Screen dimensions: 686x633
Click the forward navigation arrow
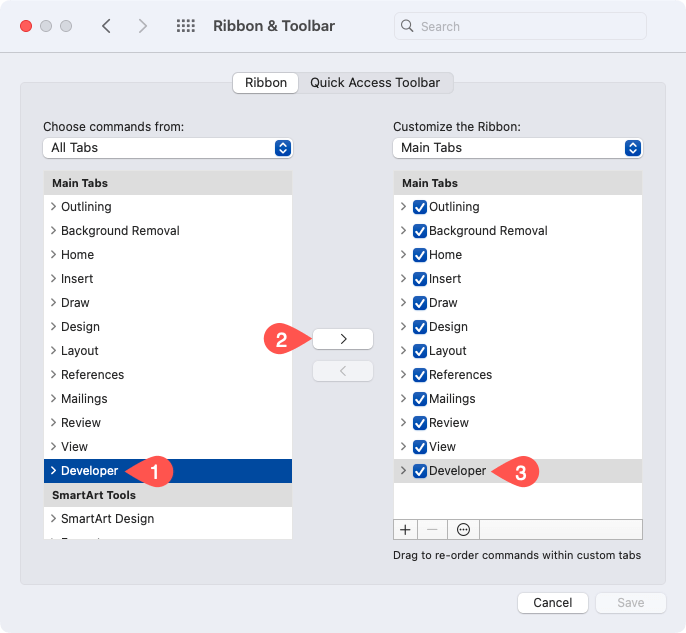coord(143,26)
